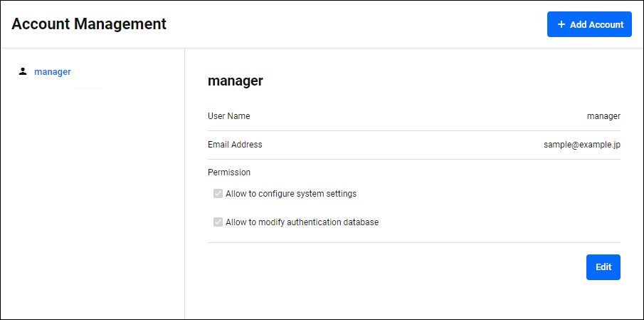Screen dimensions: 644x320
Task: Click the person icon beside manager
Action: coord(23,71)
